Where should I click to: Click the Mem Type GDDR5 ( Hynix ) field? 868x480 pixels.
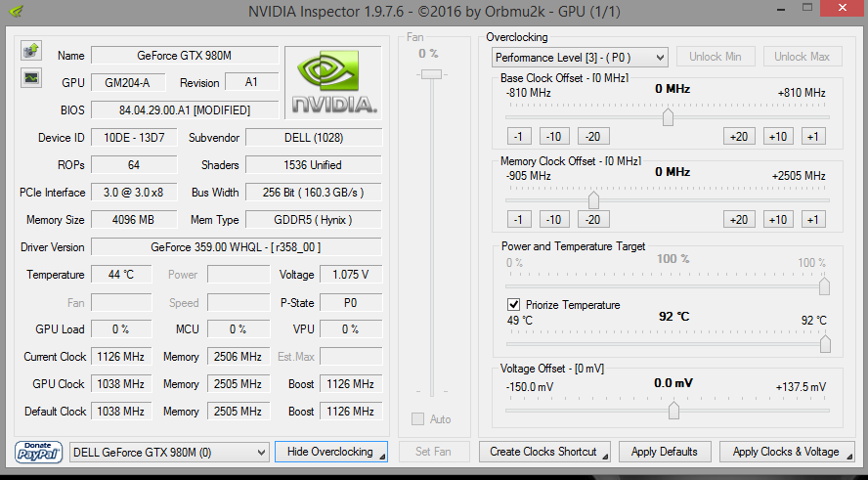[x=314, y=220]
